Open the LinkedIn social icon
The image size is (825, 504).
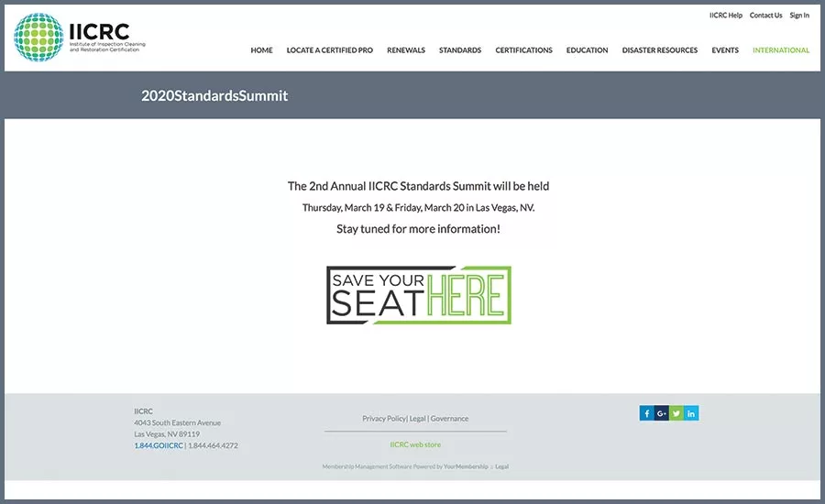tap(691, 413)
